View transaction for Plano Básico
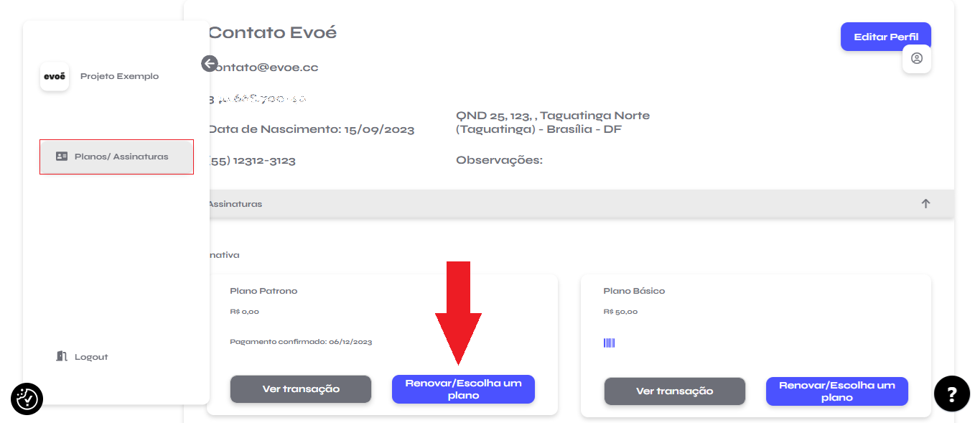Image resolution: width=980 pixels, height=423 pixels. coord(675,391)
